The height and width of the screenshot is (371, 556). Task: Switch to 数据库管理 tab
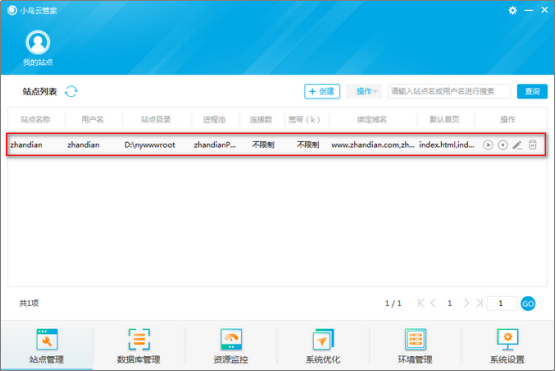[x=139, y=346]
